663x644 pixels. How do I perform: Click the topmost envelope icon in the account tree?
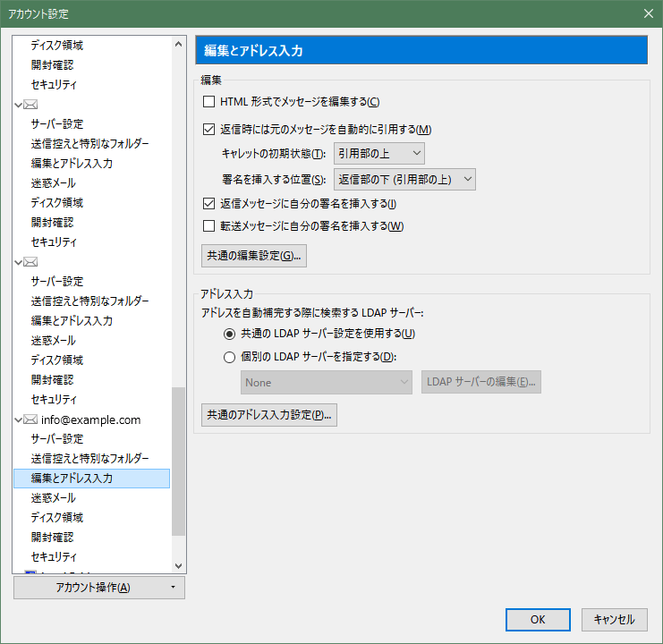(31, 105)
